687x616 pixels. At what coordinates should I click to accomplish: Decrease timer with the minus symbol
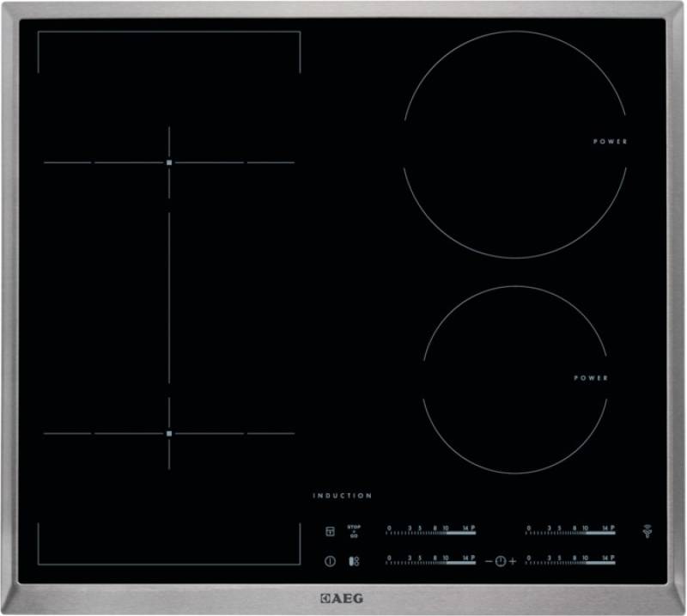pos(489,561)
